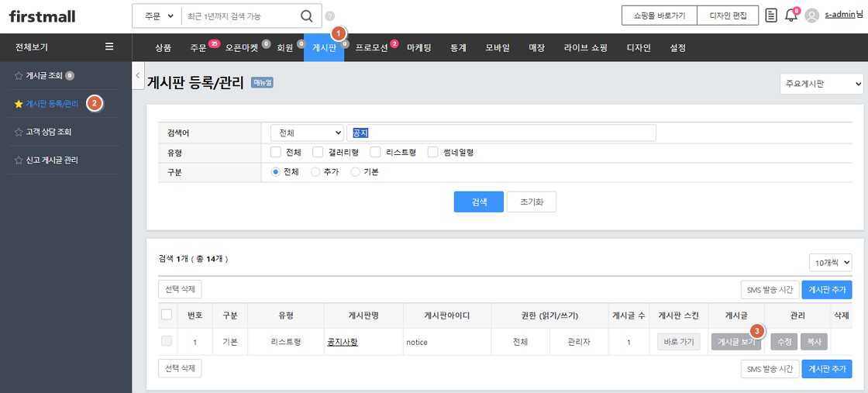This screenshot has width=868, height=393.
Task: Enable the 갤러리형 type checkbox
Action: (x=318, y=153)
